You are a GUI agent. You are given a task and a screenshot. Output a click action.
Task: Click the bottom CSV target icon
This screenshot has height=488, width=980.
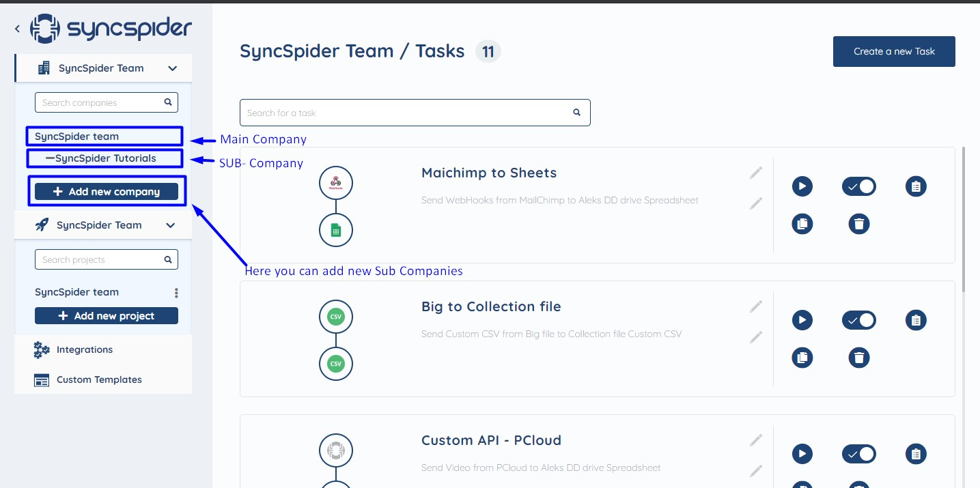click(335, 364)
